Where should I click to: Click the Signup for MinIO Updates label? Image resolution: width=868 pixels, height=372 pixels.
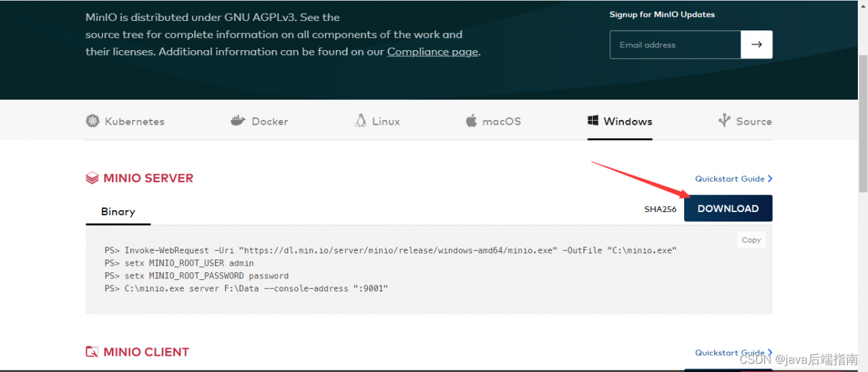662,14
